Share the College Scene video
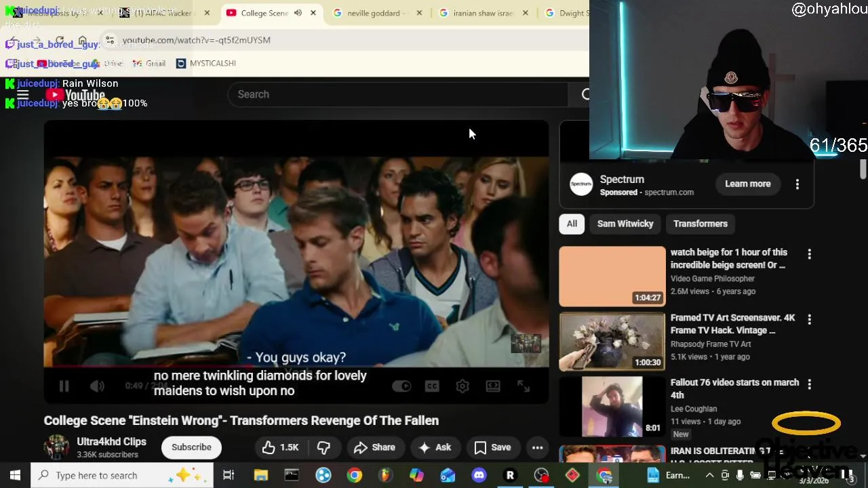 [374, 447]
